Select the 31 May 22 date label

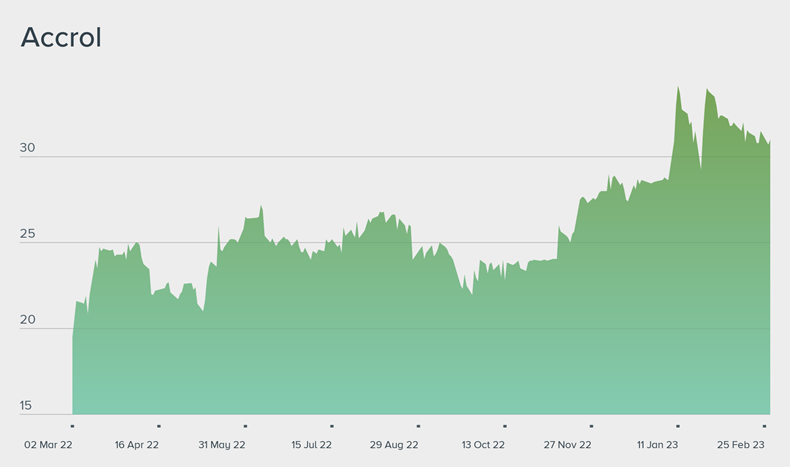click(222, 444)
